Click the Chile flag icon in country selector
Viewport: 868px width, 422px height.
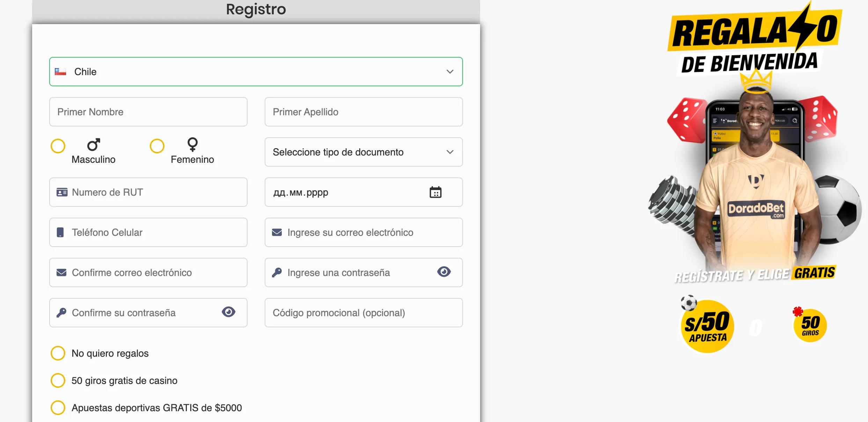60,71
